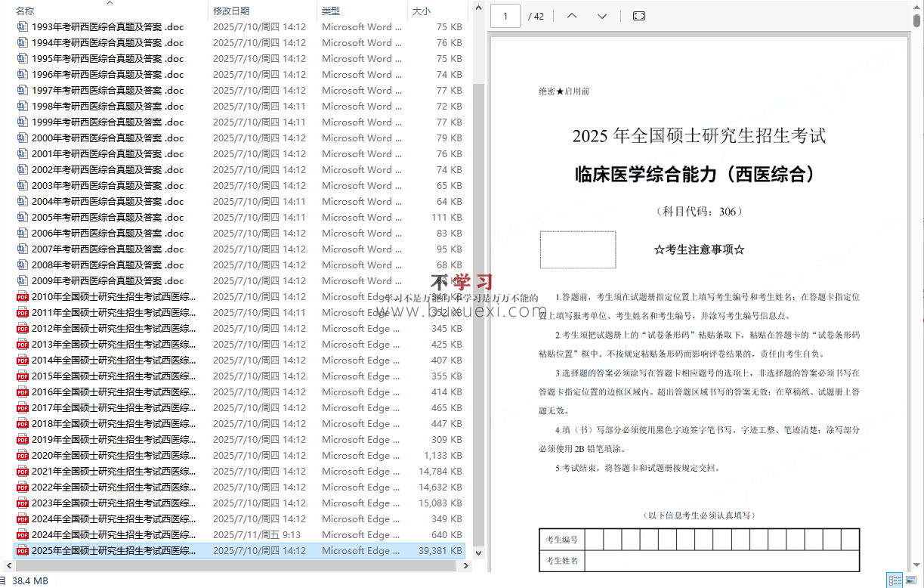Select 2009年考研西医综合真题及答案 .doc file
This screenshot has height=588, width=924.
pos(107,281)
